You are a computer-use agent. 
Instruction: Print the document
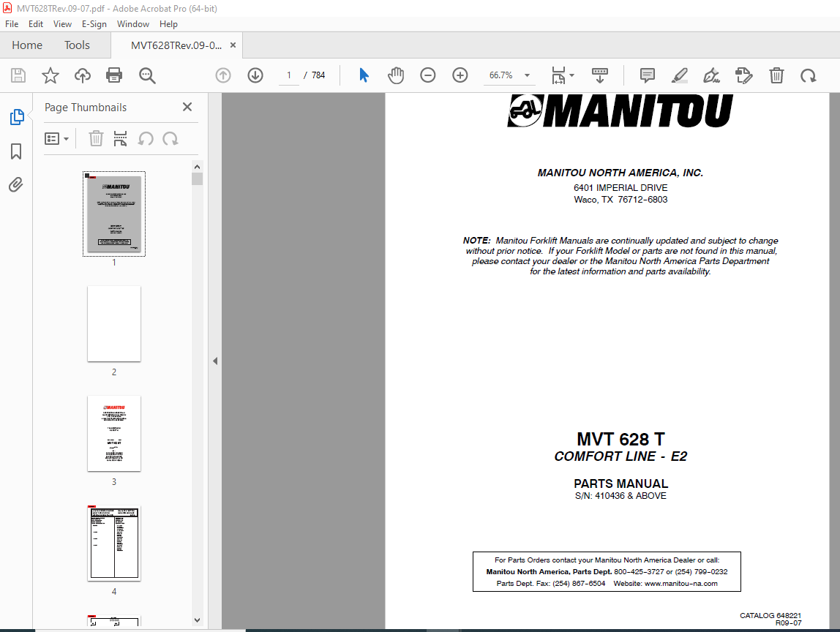[x=114, y=75]
